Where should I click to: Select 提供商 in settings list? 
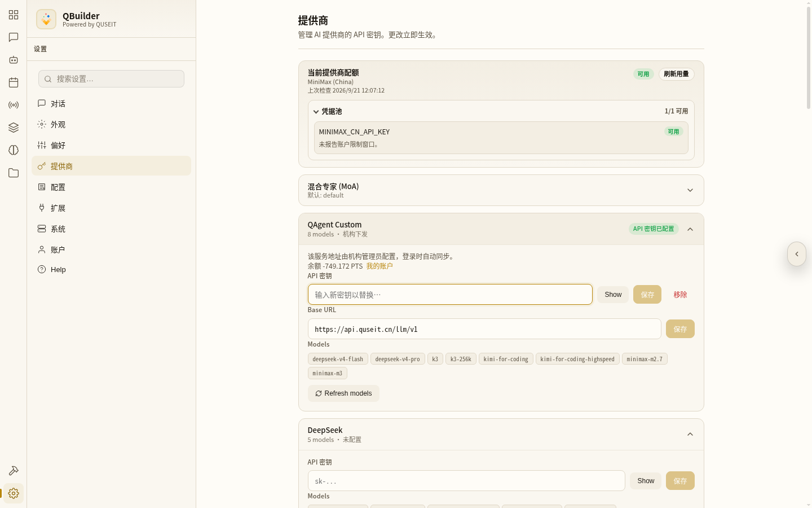(x=111, y=166)
